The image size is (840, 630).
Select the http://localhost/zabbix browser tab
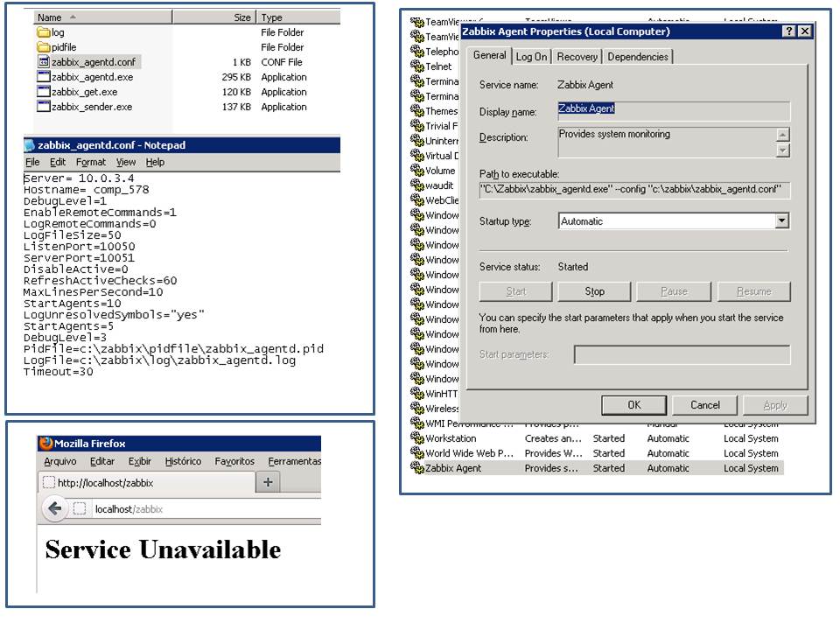click(146, 483)
